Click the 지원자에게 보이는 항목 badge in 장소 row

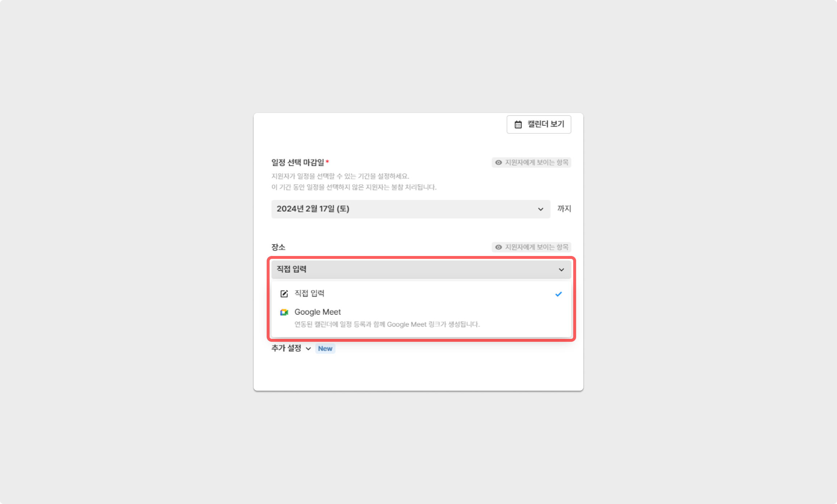coord(531,247)
